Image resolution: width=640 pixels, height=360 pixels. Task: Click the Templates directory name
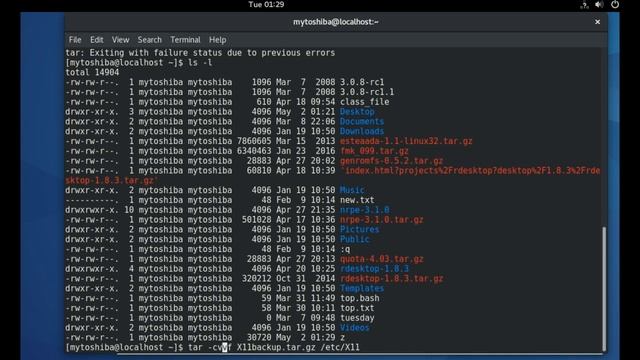362,288
